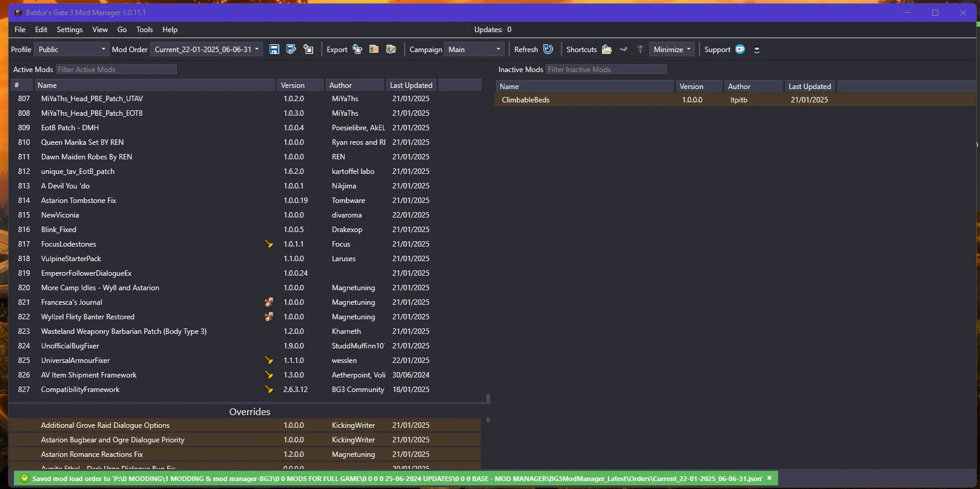Click the Save order as icon
980x489 pixels.
[291, 49]
